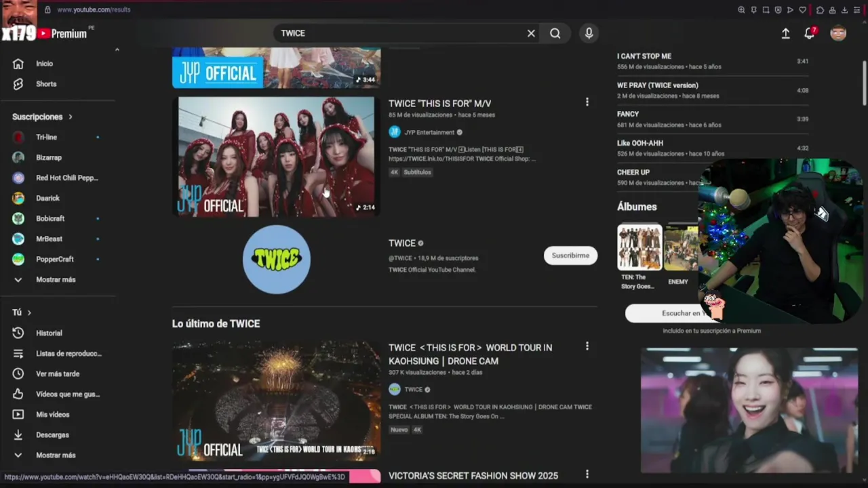This screenshot has height=488, width=868.
Task: Click the site lock icon in address bar
Action: click(47, 10)
